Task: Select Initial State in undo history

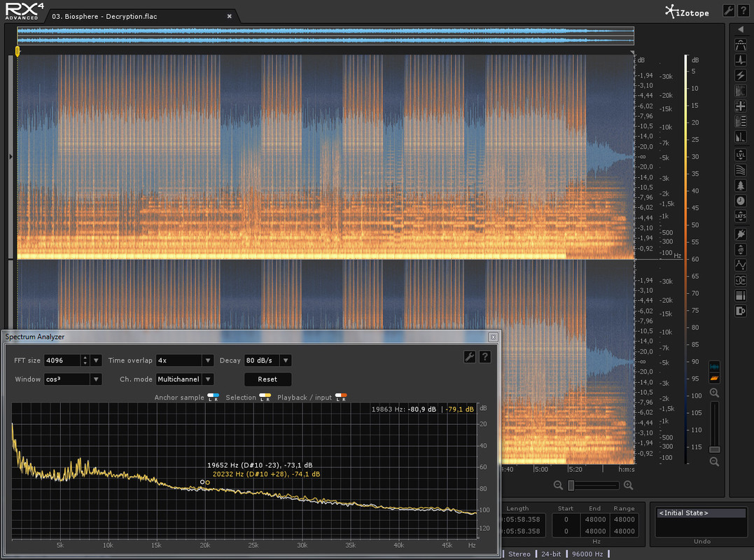Action: tap(701, 513)
